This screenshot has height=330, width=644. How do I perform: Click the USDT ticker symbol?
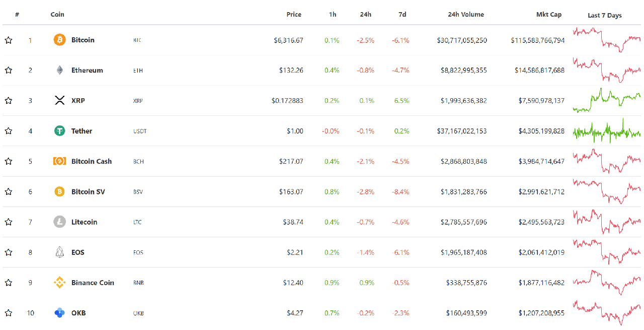coord(140,131)
